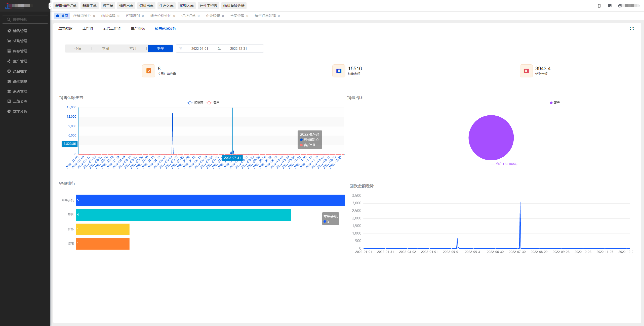The image size is (644, 326).
Task: Expand the 销售管理 sidebar menu
Action: 25,31
